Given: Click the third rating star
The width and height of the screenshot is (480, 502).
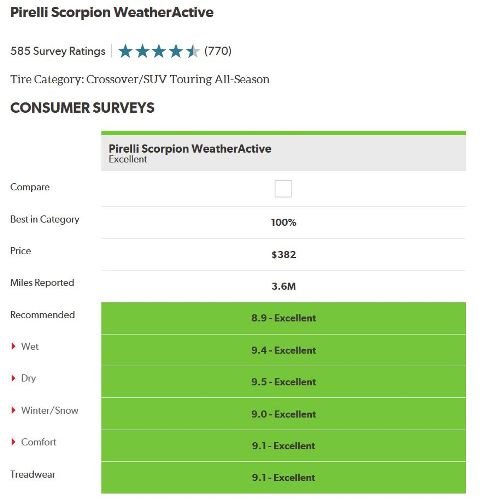Looking at the screenshot, I should pyautogui.click(x=159, y=51).
